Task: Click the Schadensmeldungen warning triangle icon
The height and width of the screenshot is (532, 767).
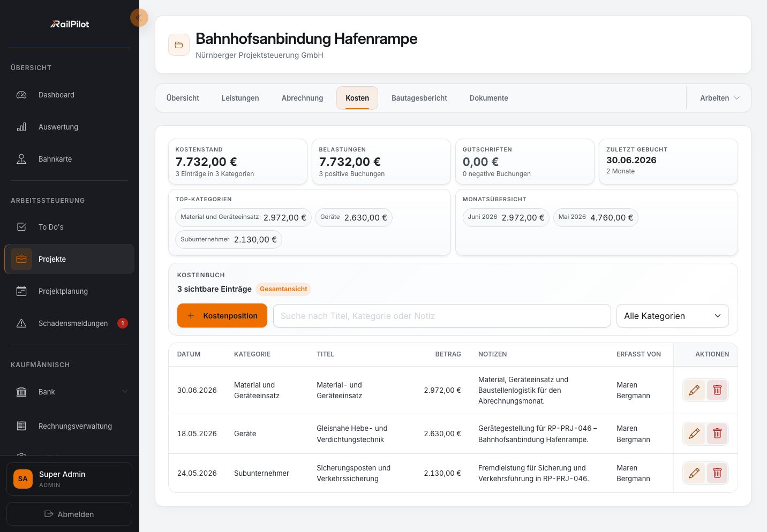Action: tap(21, 323)
